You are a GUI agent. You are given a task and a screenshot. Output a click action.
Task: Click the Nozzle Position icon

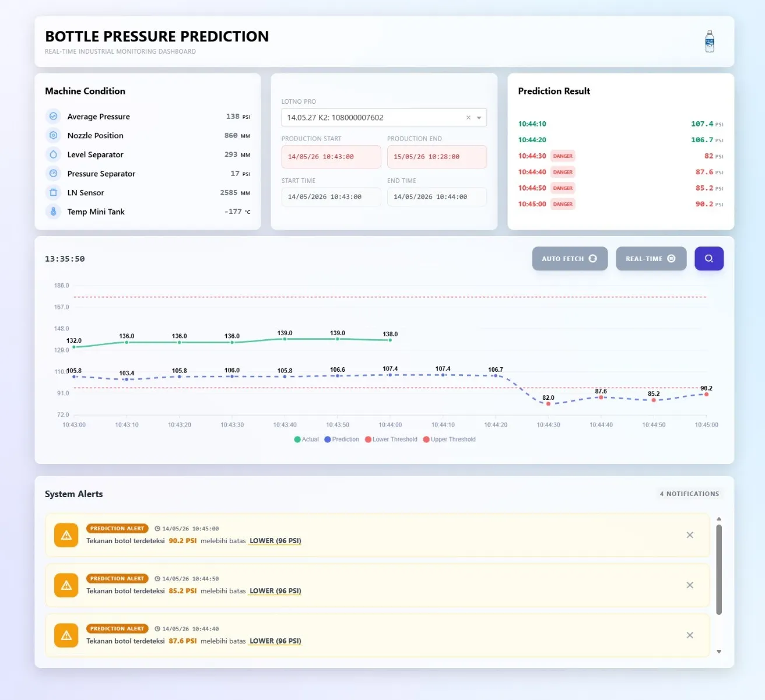coord(53,135)
